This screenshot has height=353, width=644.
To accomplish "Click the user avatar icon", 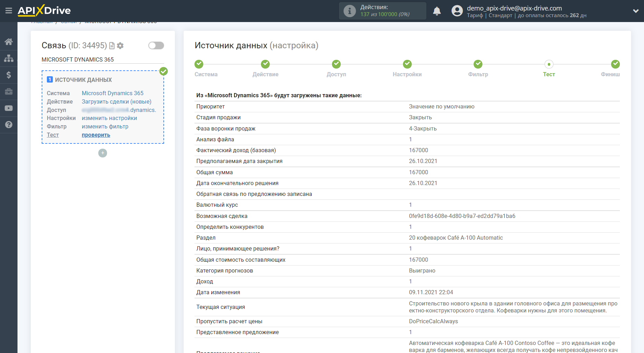I will pyautogui.click(x=457, y=11).
